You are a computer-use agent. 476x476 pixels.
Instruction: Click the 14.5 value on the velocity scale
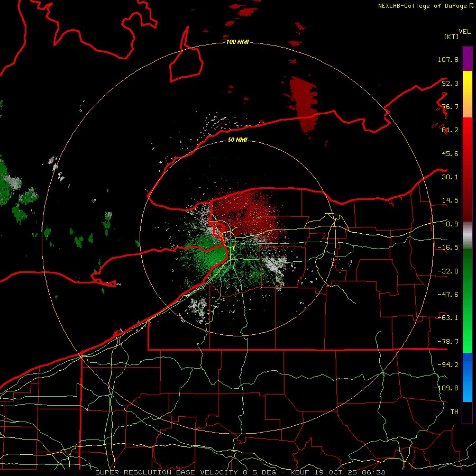(450, 200)
